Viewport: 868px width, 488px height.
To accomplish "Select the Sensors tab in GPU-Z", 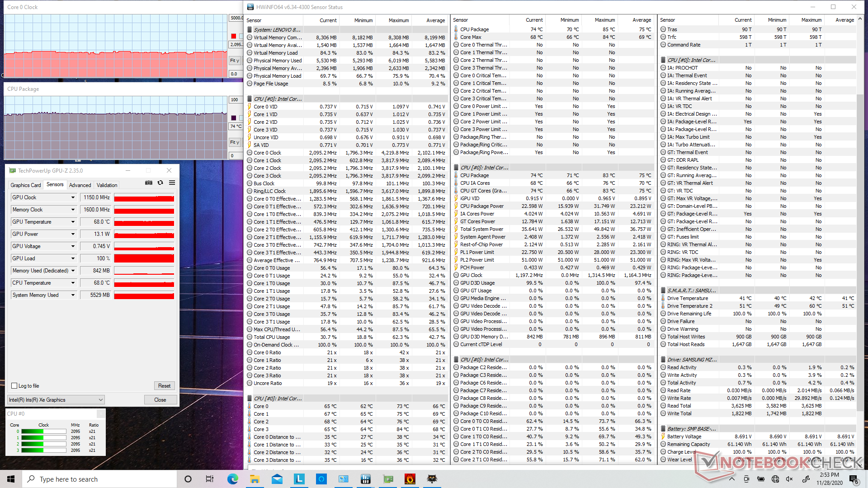I will (x=55, y=184).
